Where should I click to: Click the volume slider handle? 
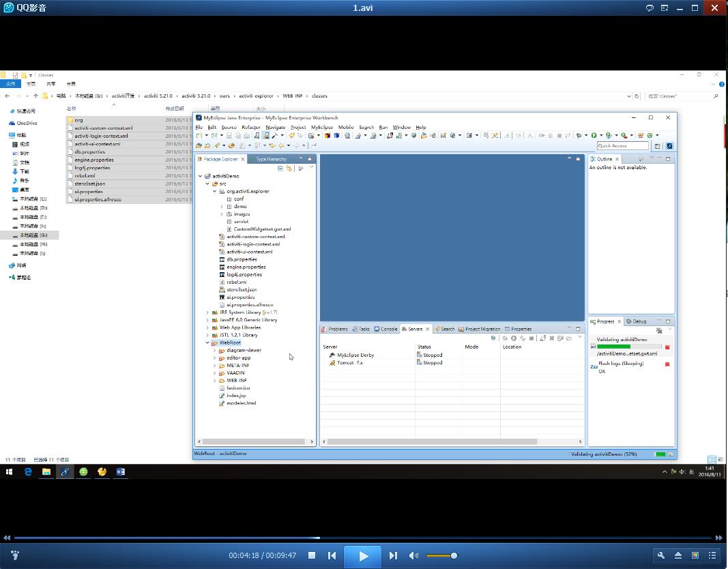tap(454, 556)
